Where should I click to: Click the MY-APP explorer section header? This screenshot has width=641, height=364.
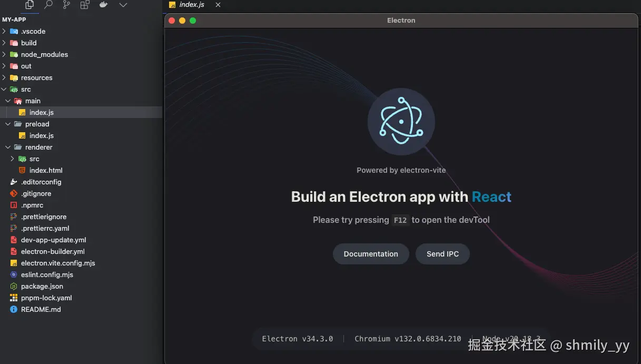(x=14, y=19)
